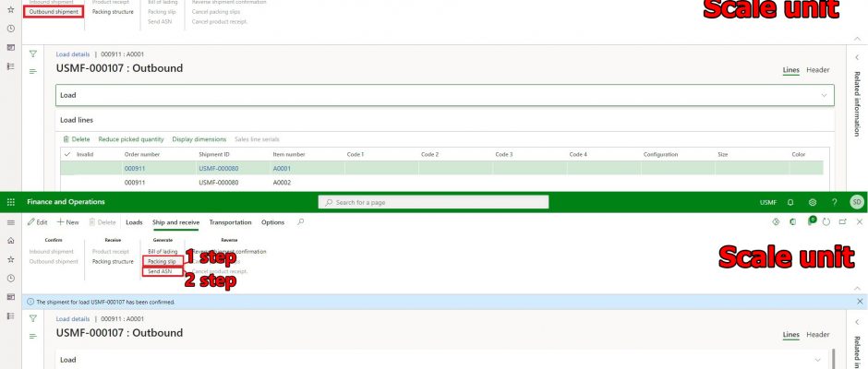Close the load details form in lower window
This screenshot has height=369, width=868.
pos(860,221)
